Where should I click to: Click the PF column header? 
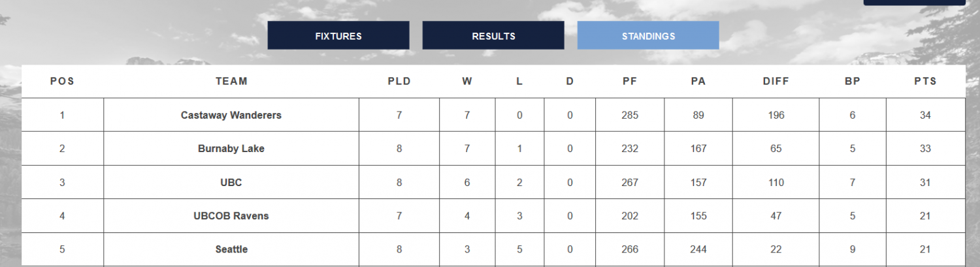[630, 82]
